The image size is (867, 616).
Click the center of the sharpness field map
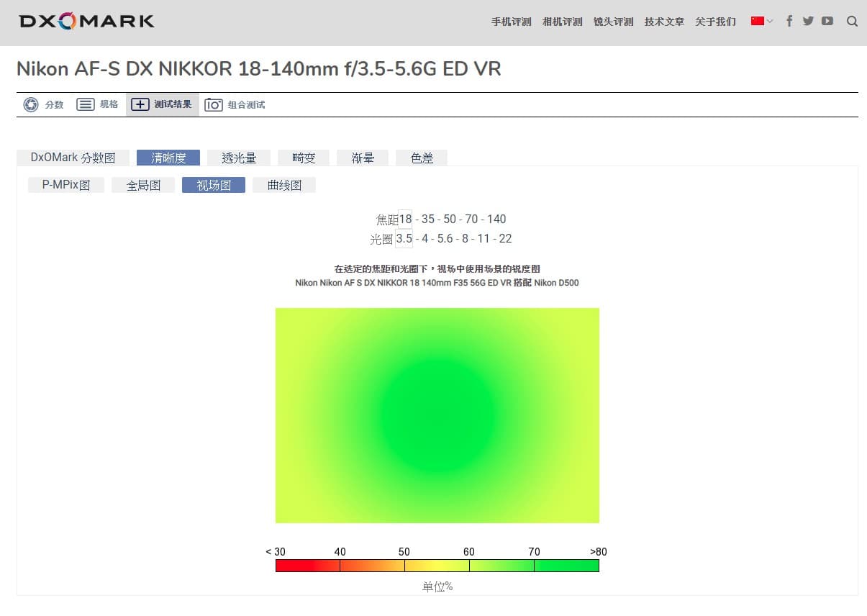(437, 415)
